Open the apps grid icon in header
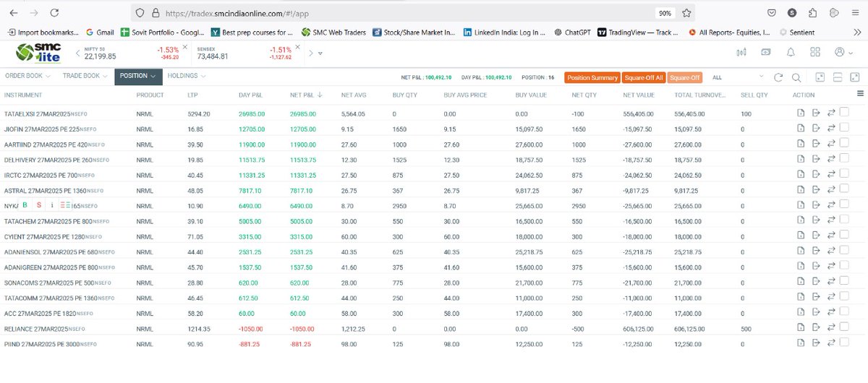Image resolution: width=868 pixels, height=383 pixels. [x=815, y=53]
